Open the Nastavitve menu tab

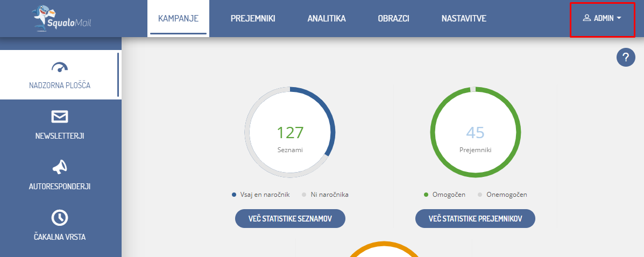464,18
